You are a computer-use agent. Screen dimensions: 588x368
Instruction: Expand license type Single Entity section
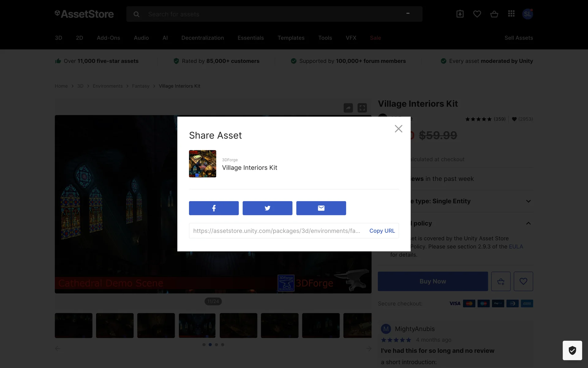tap(528, 201)
